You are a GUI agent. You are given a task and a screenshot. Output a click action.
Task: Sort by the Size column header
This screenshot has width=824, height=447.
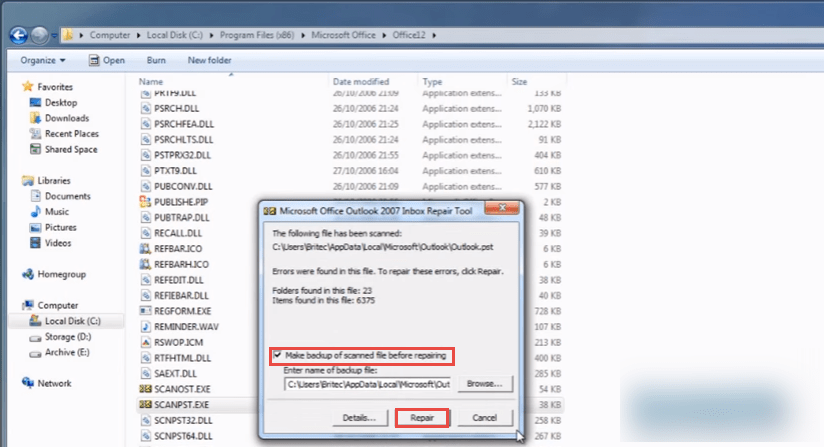(x=519, y=82)
